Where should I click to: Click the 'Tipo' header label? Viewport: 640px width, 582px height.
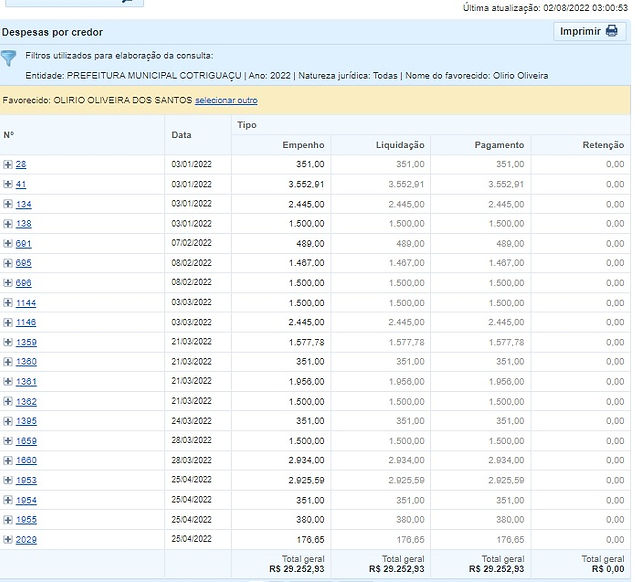pyautogui.click(x=247, y=125)
